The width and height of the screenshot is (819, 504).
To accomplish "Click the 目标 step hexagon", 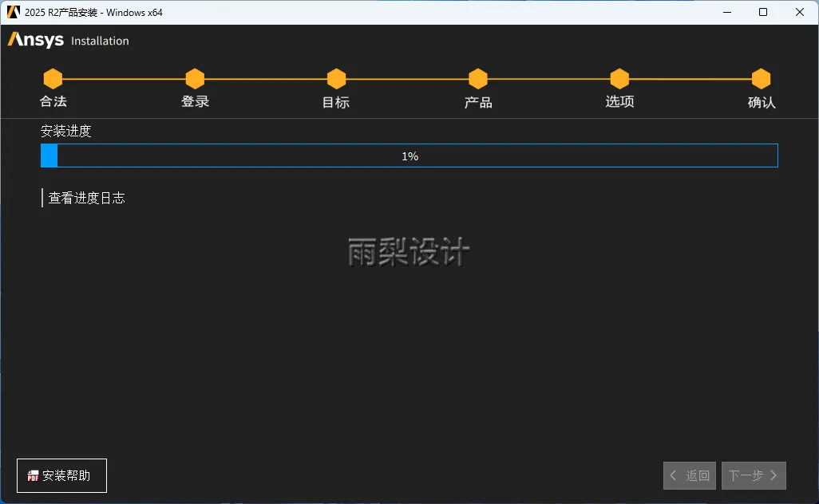I will pos(336,79).
